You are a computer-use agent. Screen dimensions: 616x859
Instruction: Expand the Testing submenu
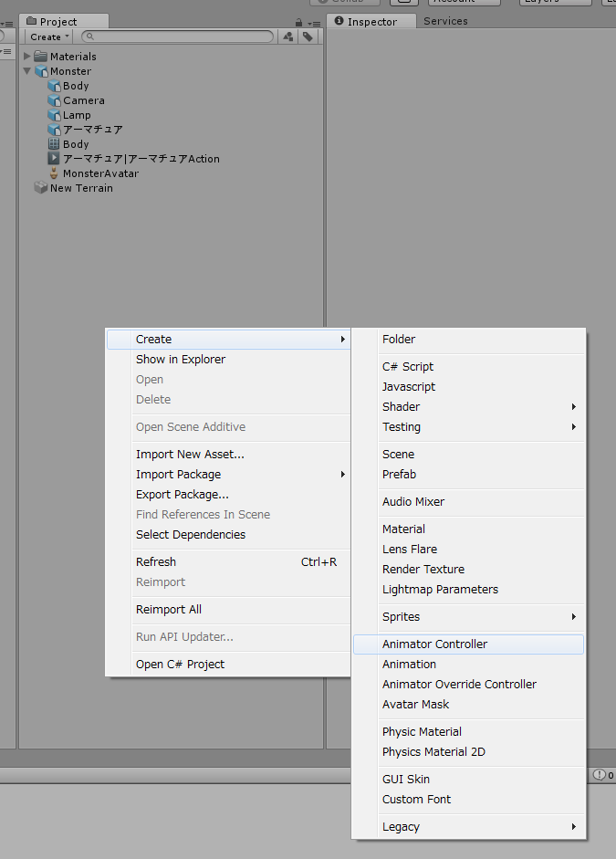469,426
